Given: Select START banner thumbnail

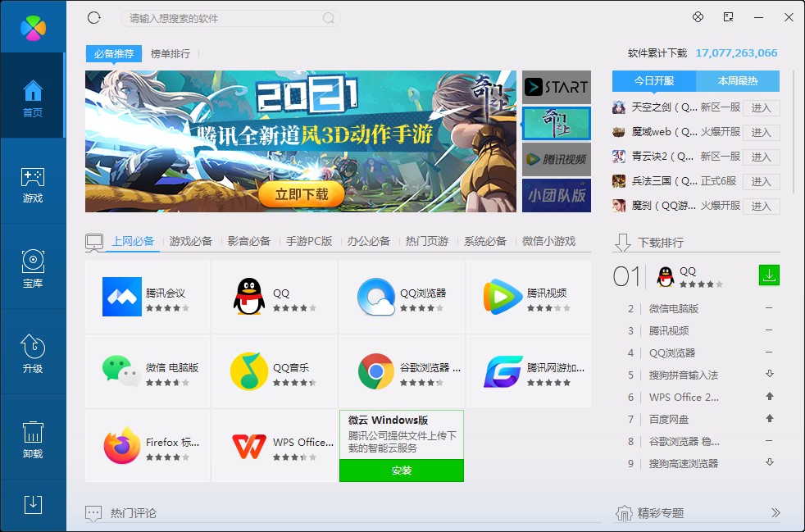Looking at the screenshot, I should 557,87.
